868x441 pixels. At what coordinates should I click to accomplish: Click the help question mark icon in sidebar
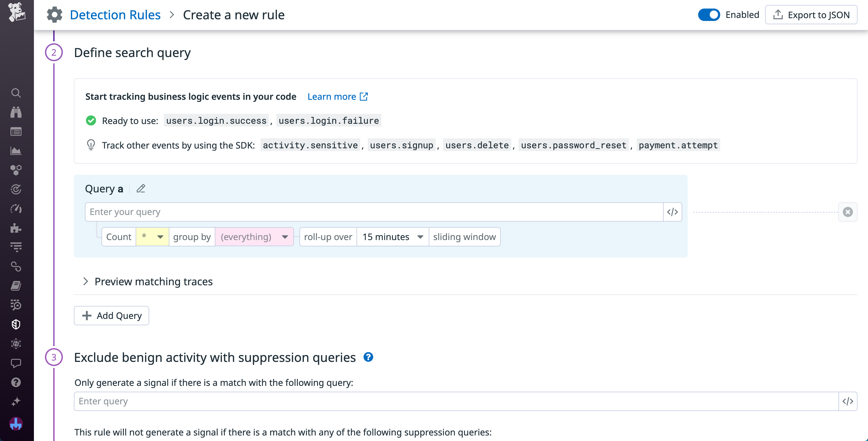[16, 382]
